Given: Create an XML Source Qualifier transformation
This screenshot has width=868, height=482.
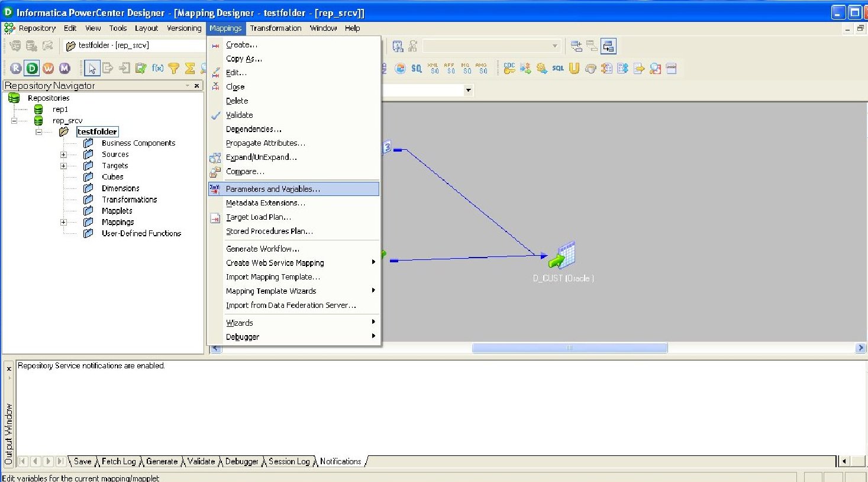Looking at the screenshot, I should [x=433, y=68].
